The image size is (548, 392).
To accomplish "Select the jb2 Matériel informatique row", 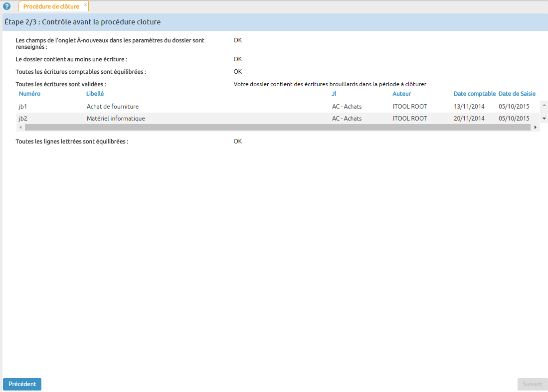I will click(x=199, y=119).
